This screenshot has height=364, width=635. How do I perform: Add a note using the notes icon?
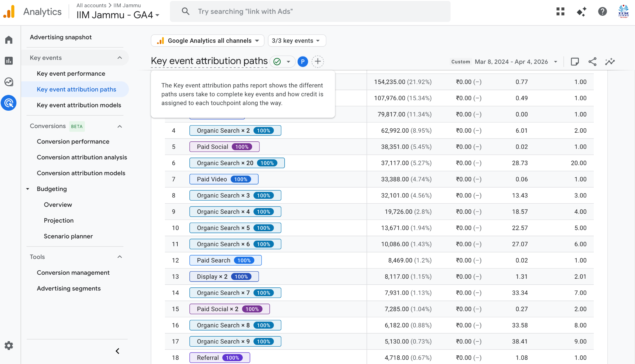point(575,61)
